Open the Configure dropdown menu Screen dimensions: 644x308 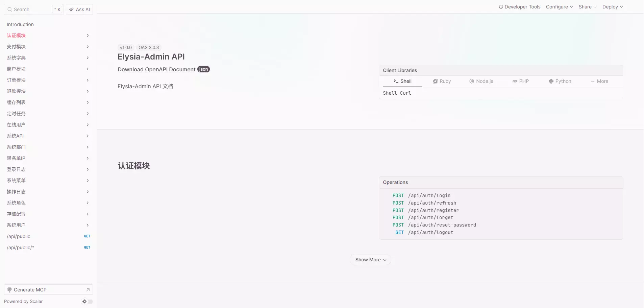pyautogui.click(x=559, y=7)
